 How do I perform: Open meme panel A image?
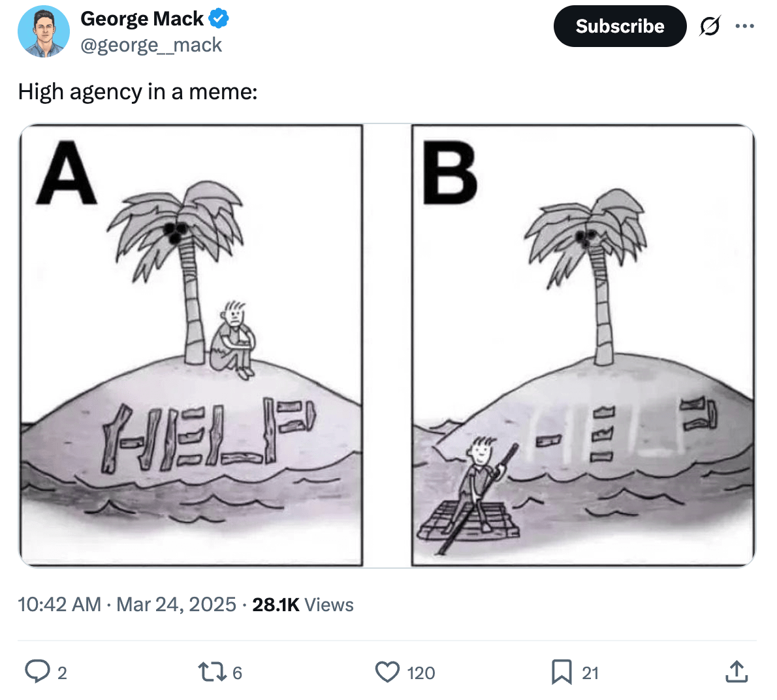191,345
